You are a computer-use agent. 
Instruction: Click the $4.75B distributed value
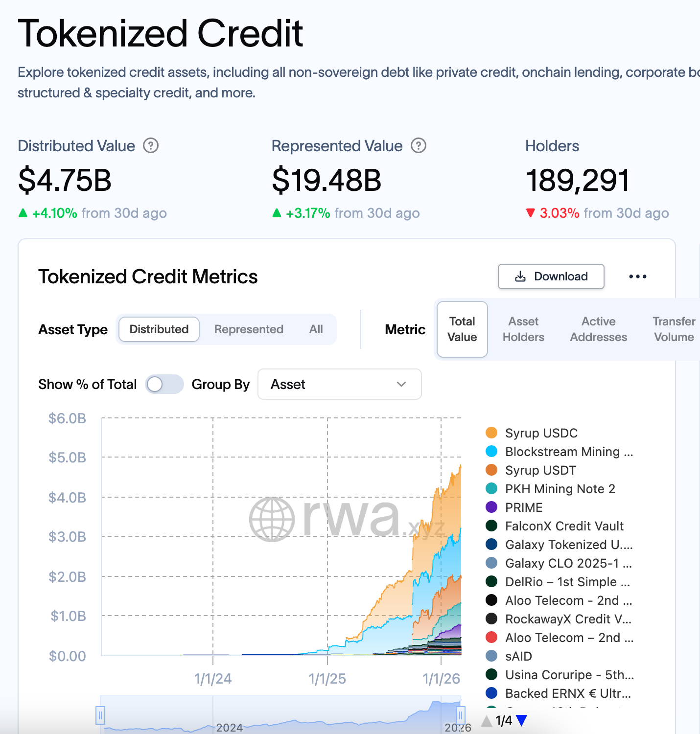tap(65, 181)
